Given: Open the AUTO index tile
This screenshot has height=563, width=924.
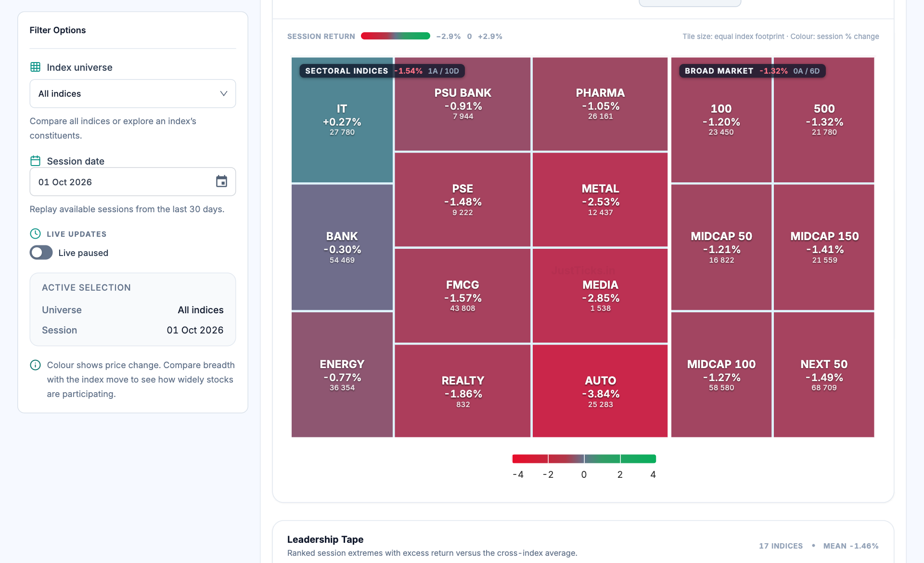Looking at the screenshot, I should point(600,391).
